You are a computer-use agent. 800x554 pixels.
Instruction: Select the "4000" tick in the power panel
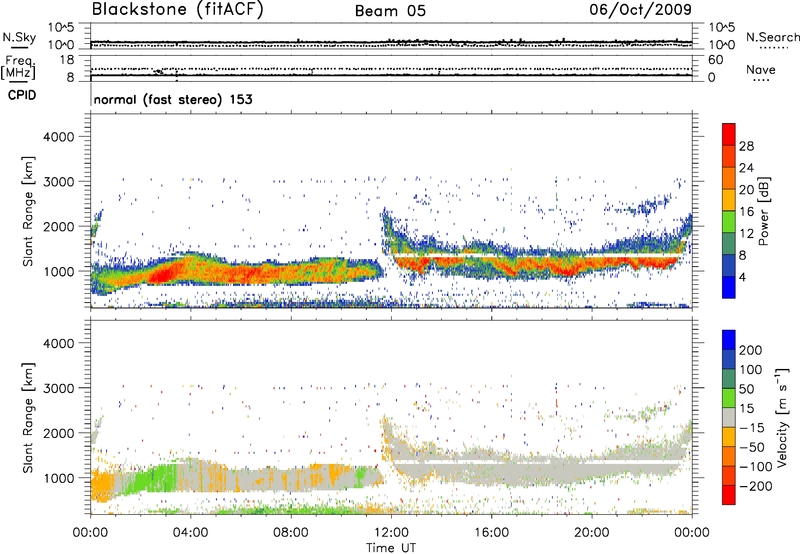pos(58,137)
